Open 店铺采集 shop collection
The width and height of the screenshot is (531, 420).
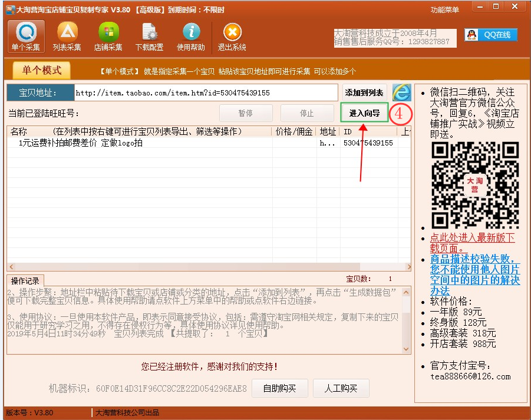click(x=108, y=37)
